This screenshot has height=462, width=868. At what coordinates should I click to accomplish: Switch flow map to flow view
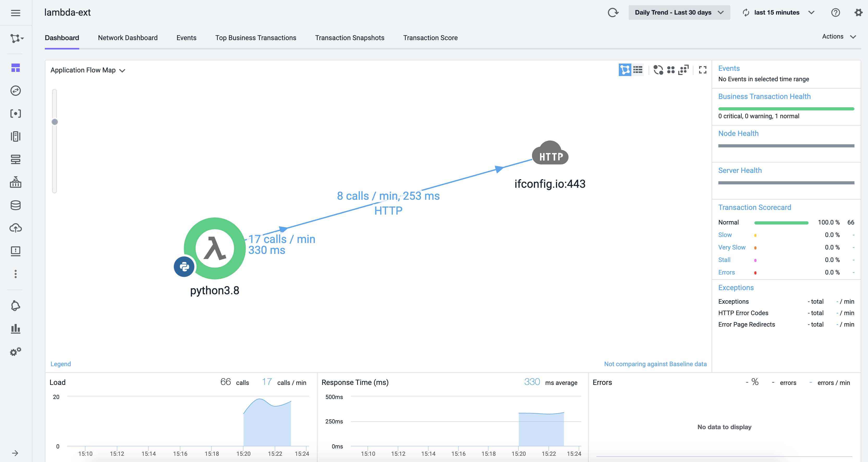(625, 70)
